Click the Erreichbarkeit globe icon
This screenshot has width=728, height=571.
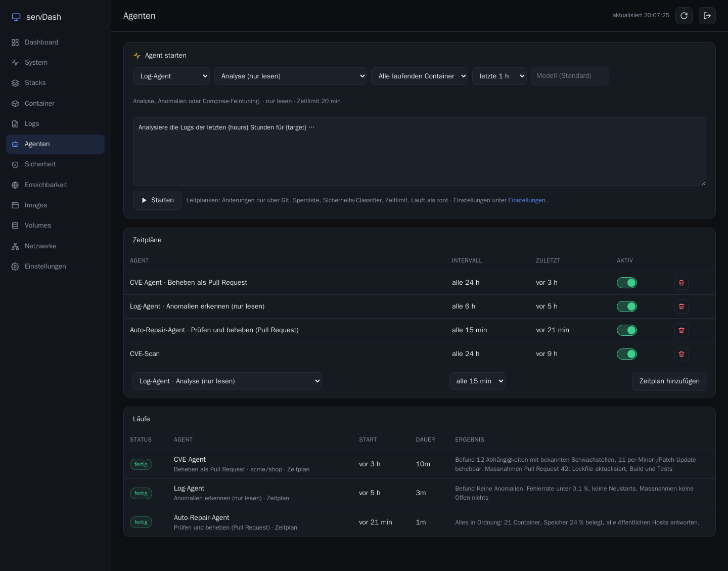coord(15,185)
